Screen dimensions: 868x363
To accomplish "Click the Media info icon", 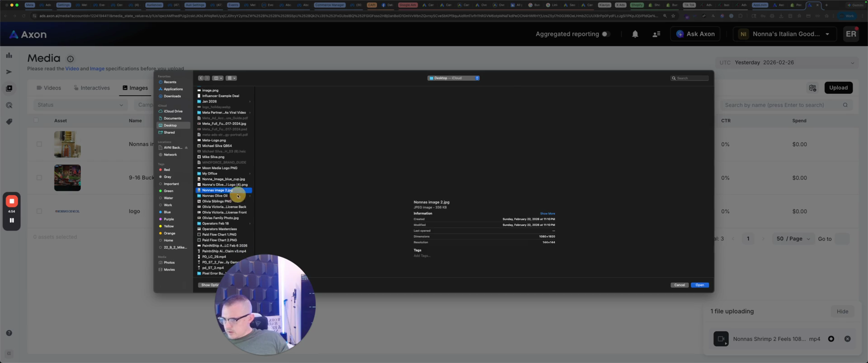I will pos(71,59).
